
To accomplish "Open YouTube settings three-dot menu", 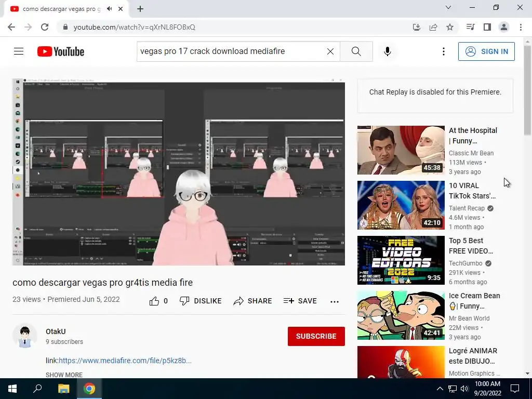I will (x=444, y=51).
